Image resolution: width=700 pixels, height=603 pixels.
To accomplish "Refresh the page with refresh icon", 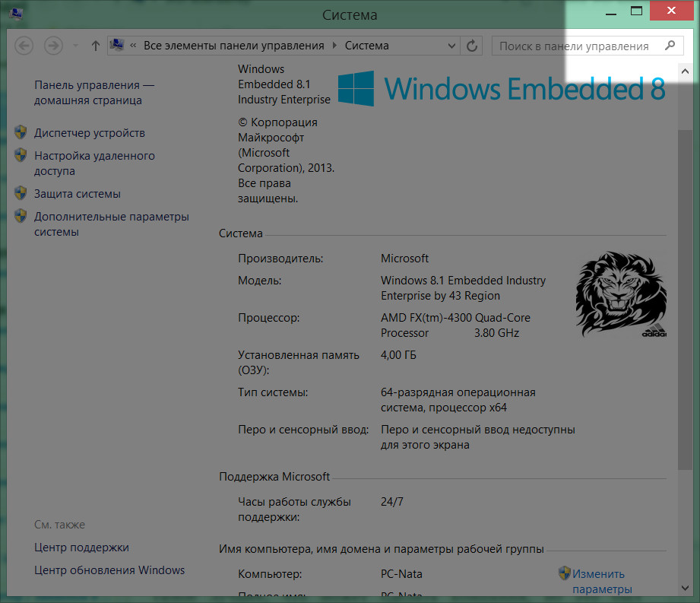I will tap(472, 46).
